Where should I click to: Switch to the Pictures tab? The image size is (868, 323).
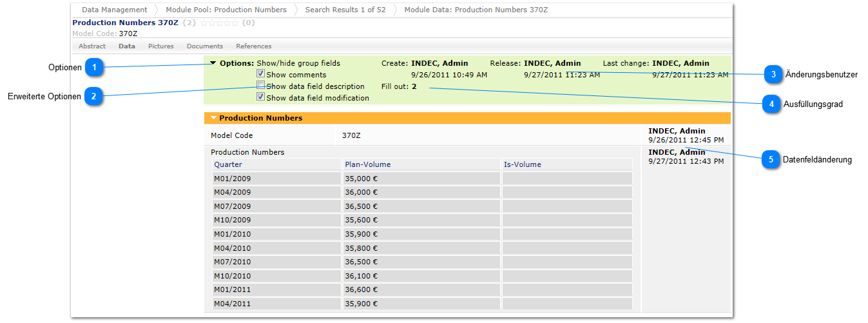click(x=161, y=46)
